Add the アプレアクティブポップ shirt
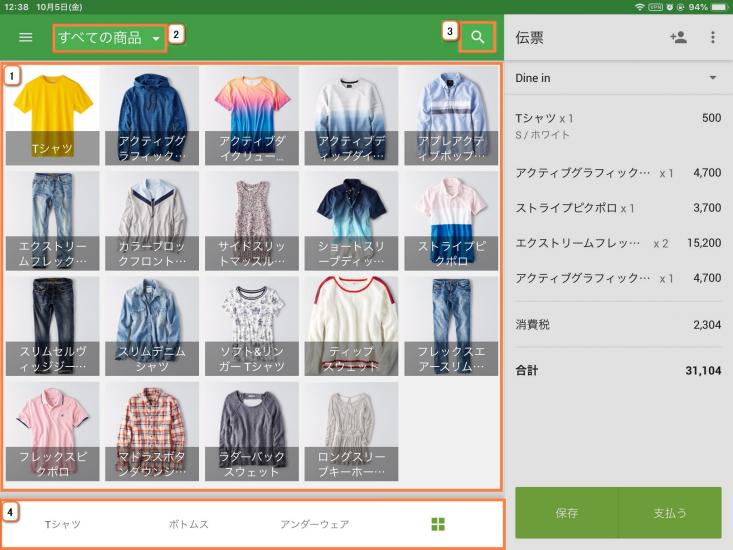 click(451, 115)
